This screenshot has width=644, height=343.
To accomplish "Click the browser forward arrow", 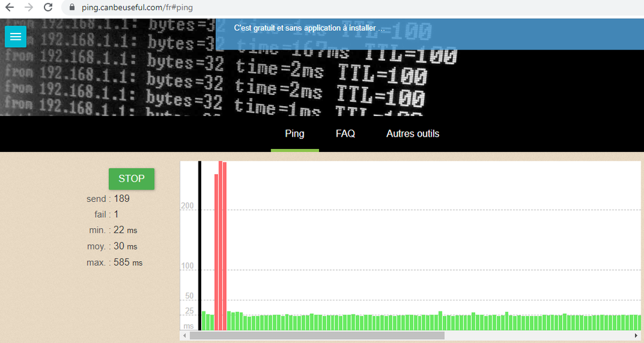I will [x=28, y=8].
